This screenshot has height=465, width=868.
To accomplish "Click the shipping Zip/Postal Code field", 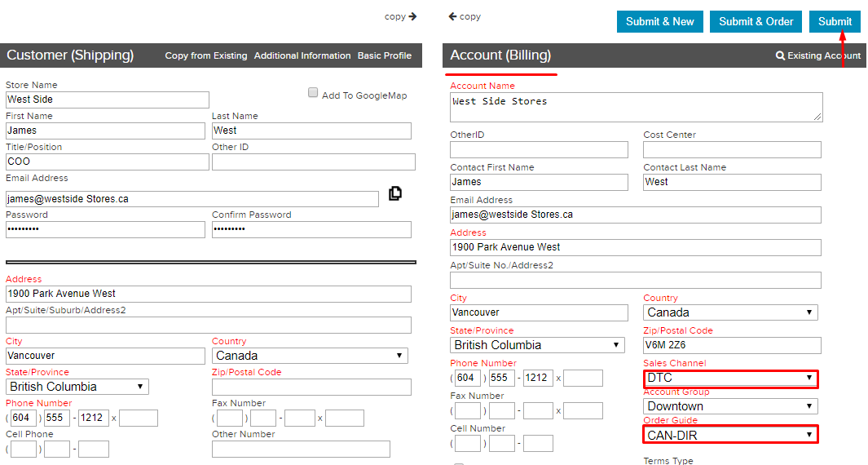I will click(x=311, y=387).
